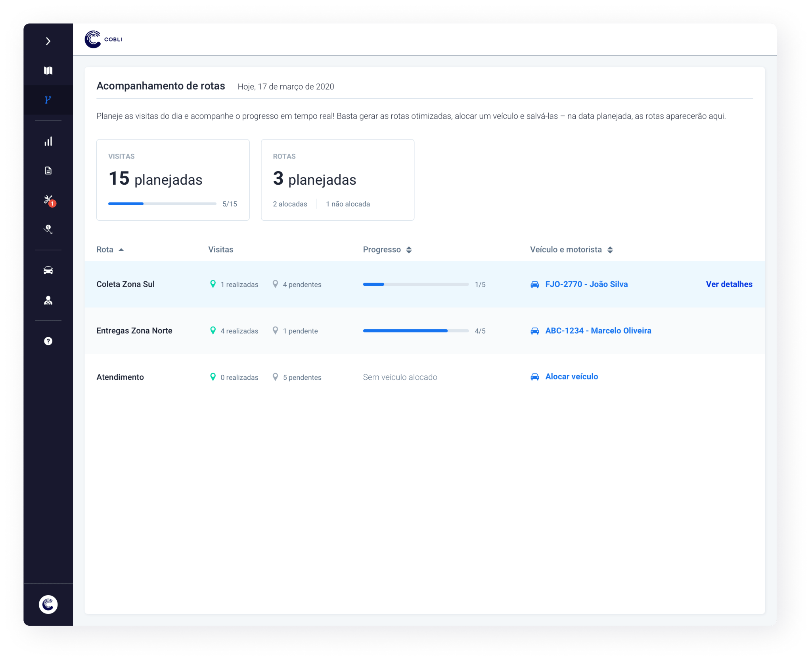Screen dimensions: 812x661
Task: Click Alocar veículo for Atendimento route
Action: 572,376
